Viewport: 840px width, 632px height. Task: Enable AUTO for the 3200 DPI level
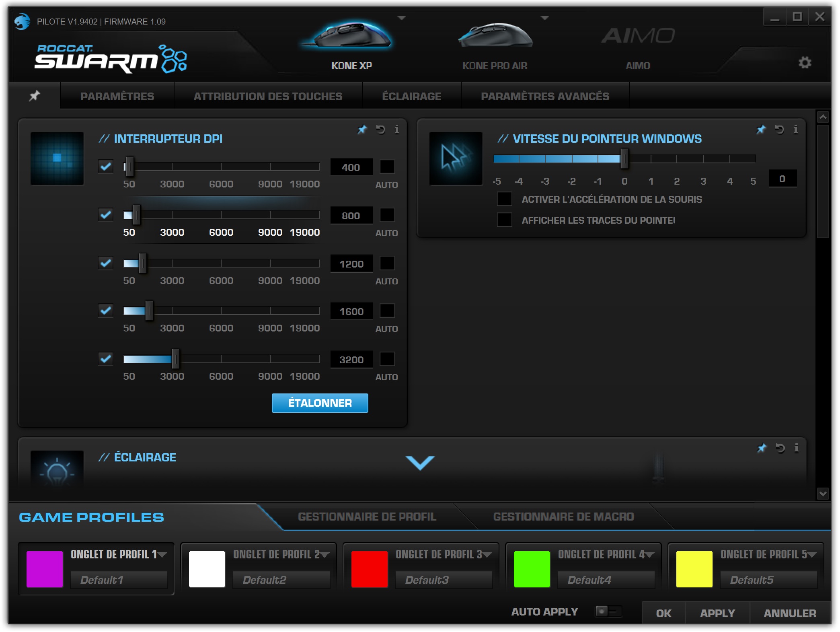pos(387,359)
